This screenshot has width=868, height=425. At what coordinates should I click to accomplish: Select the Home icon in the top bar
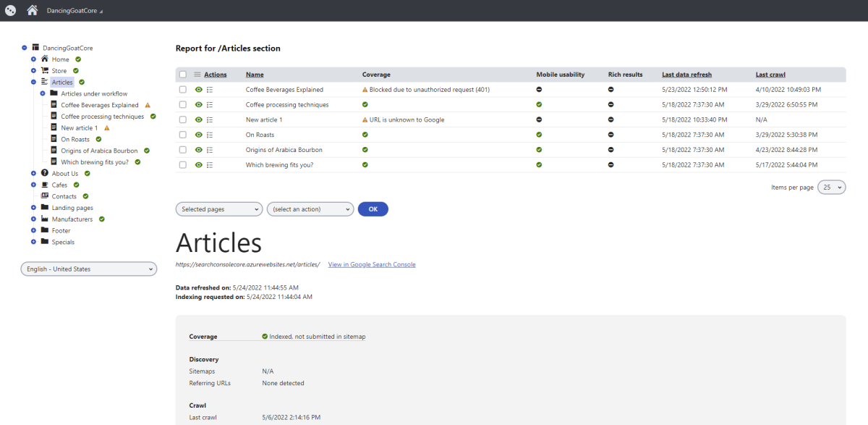click(x=32, y=10)
